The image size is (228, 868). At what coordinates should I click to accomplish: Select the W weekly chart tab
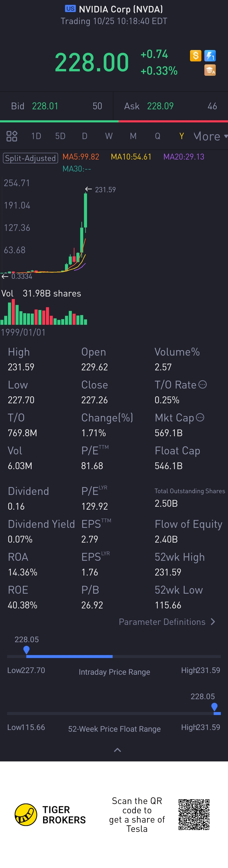[x=109, y=136]
